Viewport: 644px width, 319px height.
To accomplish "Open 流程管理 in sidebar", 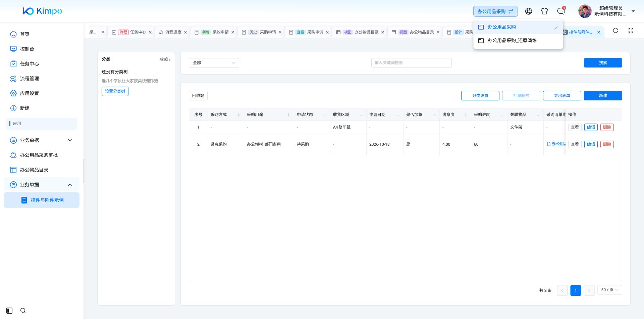I will [x=42, y=79].
